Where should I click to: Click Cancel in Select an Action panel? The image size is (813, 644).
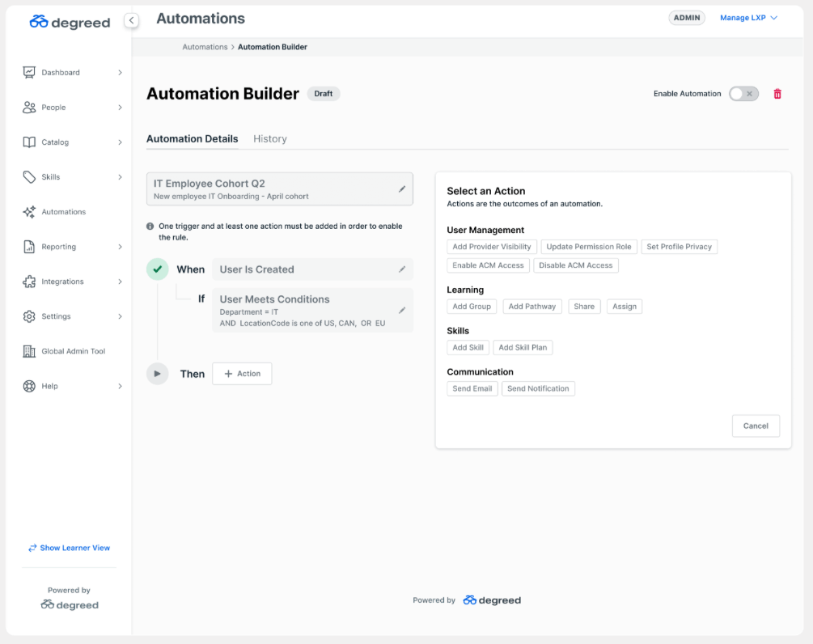point(756,426)
